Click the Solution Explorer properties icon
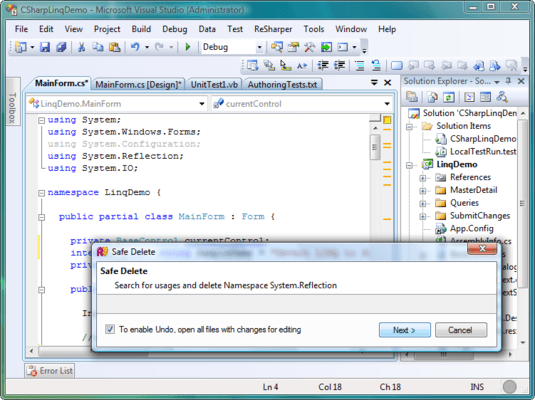 [x=411, y=97]
